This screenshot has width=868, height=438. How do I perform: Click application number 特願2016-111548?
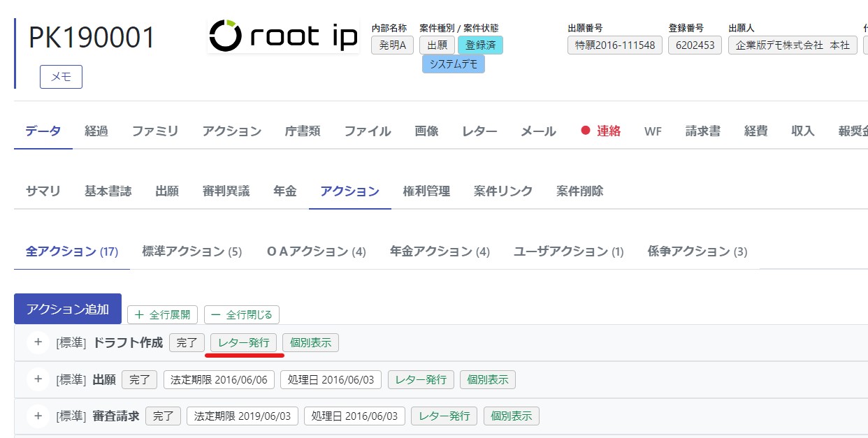[615, 45]
